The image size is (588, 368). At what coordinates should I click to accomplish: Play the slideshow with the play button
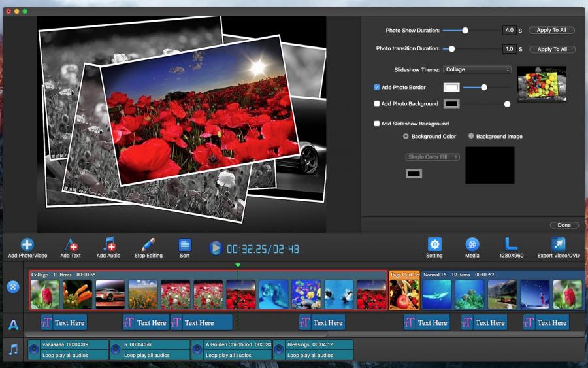[216, 248]
